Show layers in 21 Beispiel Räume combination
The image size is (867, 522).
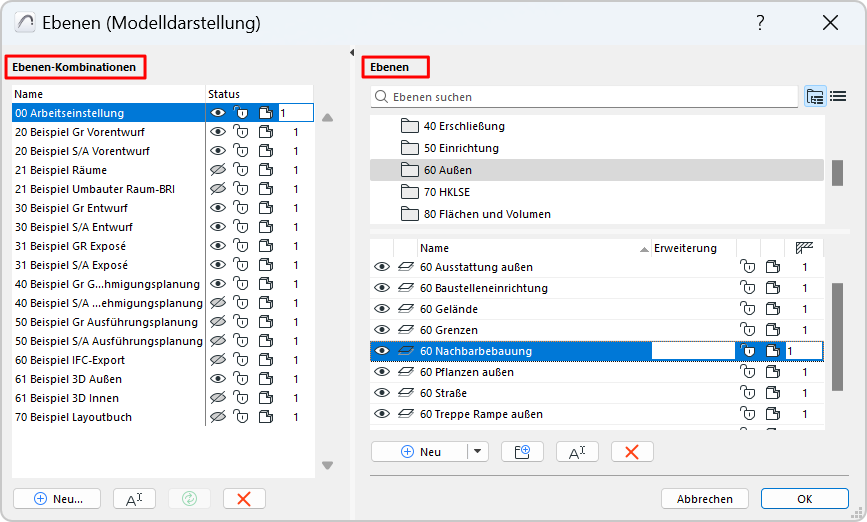tap(218, 170)
